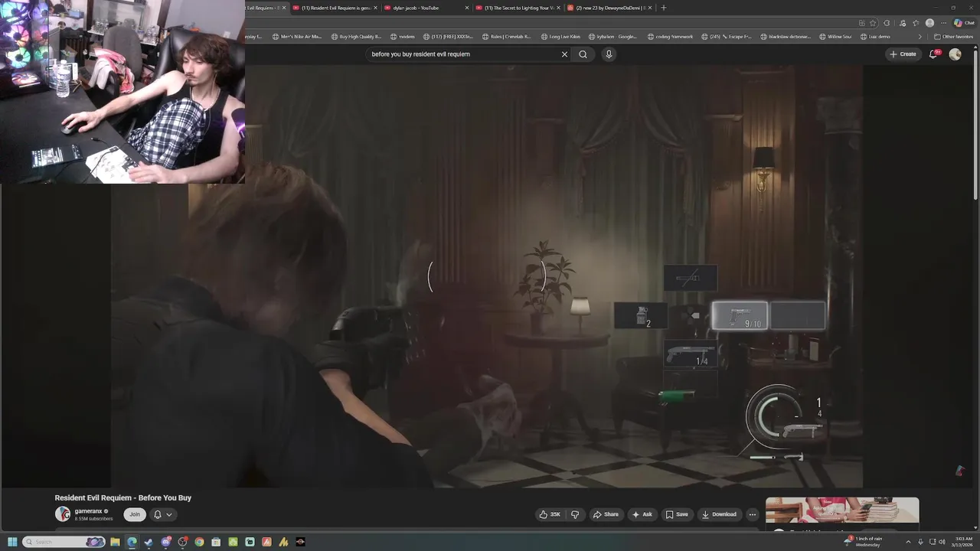Screen dimensions: 980x551
Task: Open Google Chrome from the taskbar
Action: [199, 542]
